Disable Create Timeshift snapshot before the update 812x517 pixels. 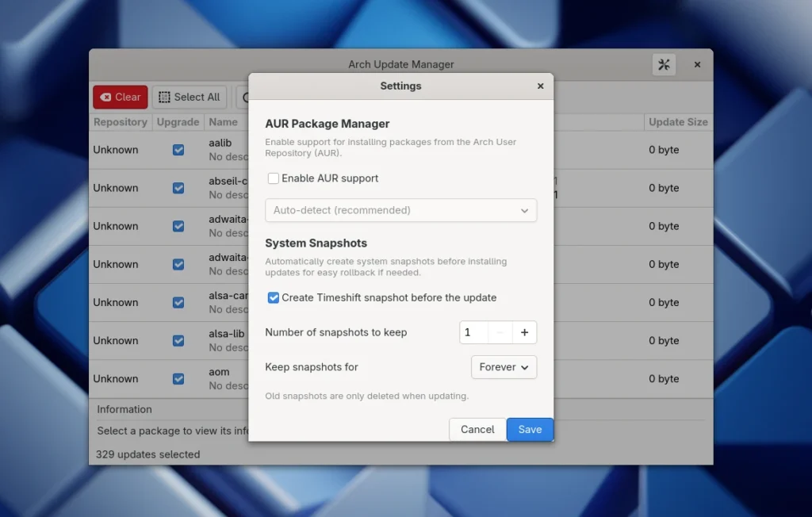point(273,297)
